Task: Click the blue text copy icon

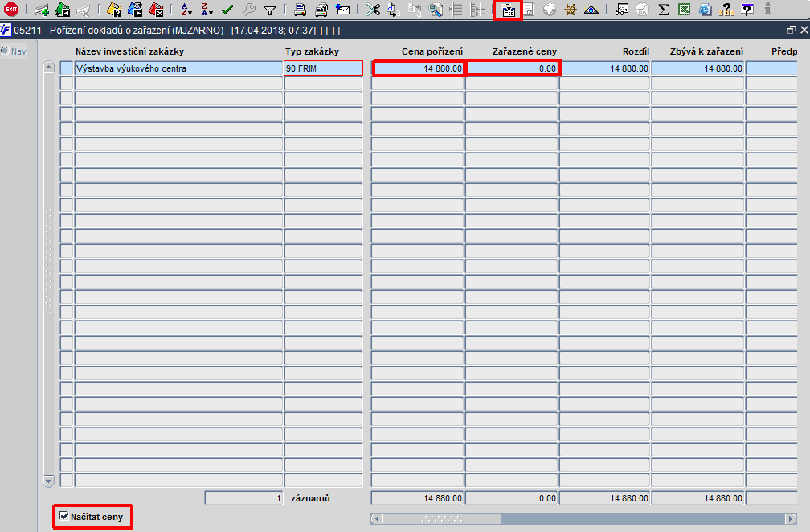Action: point(394,10)
